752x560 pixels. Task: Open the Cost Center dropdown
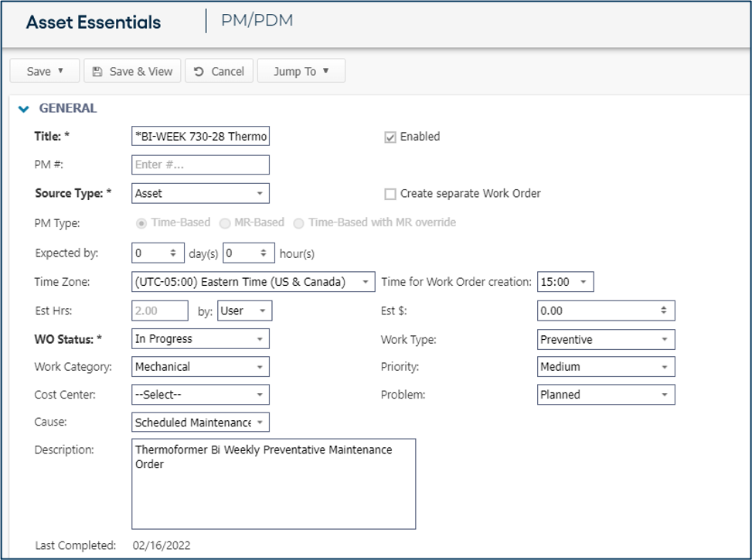(x=200, y=395)
